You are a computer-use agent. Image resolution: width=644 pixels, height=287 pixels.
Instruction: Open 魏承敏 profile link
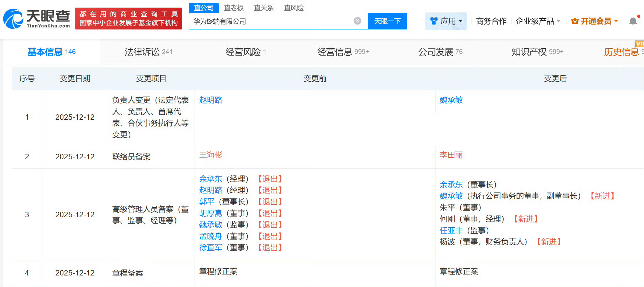pyautogui.click(x=451, y=100)
